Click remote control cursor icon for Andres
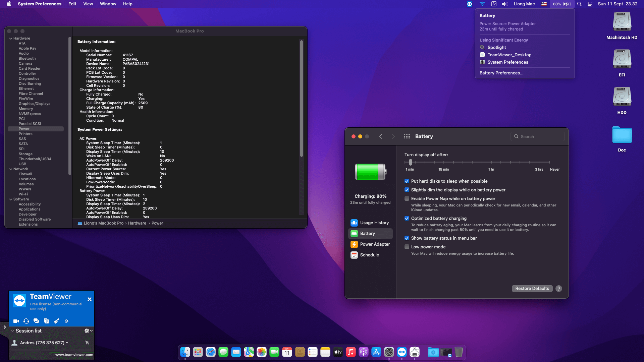Viewport: 644px width, 362px height. point(87,343)
